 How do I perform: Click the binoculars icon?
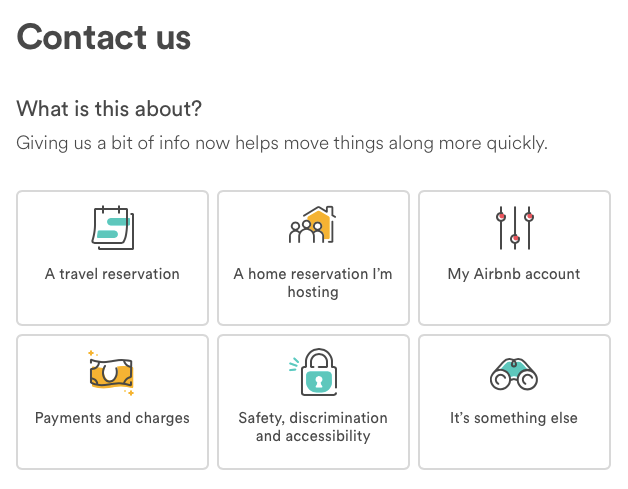coord(514,374)
